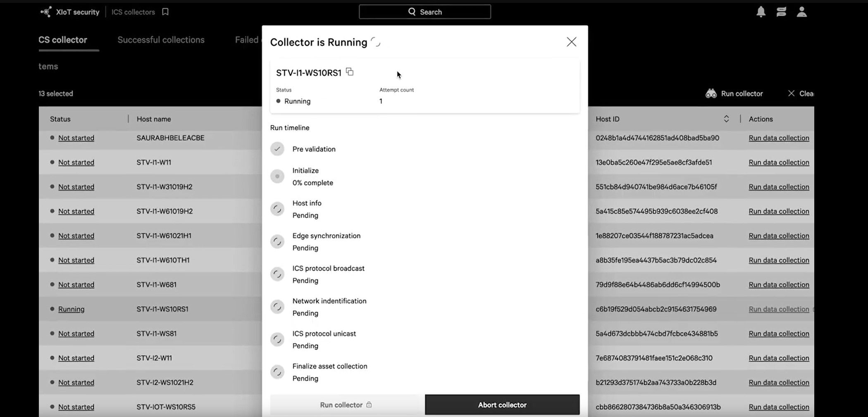Click the locked Run collector dialog button
The height and width of the screenshot is (417, 868).
tap(346, 405)
